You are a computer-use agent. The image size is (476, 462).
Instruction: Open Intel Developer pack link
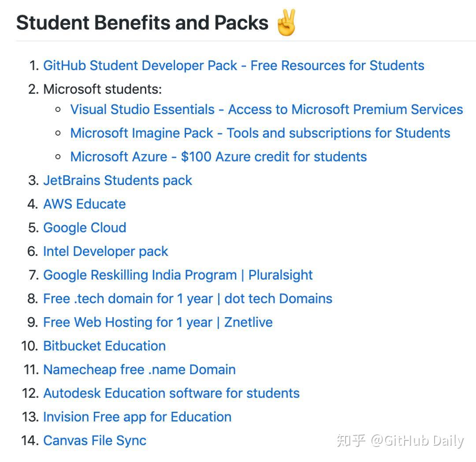coord(106,251)
